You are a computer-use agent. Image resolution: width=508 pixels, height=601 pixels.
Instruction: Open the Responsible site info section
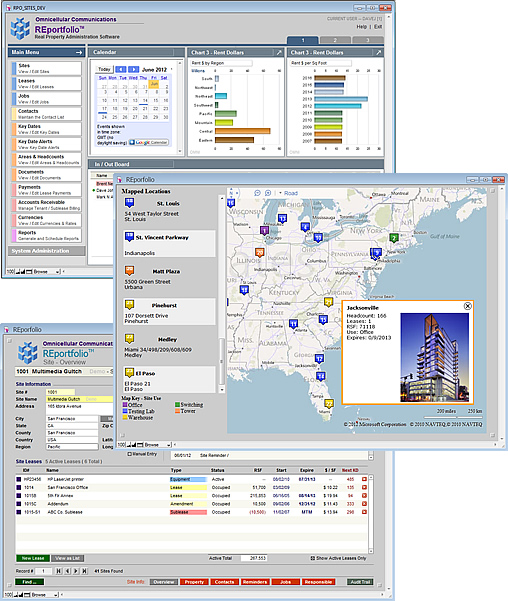pos(318,582)
